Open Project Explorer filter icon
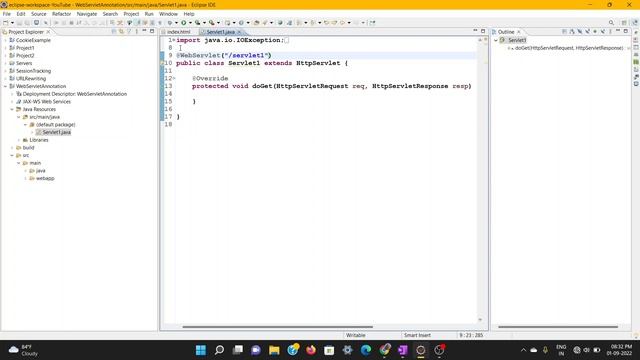This screenshot has height=360, width=640. coord(129,31)
